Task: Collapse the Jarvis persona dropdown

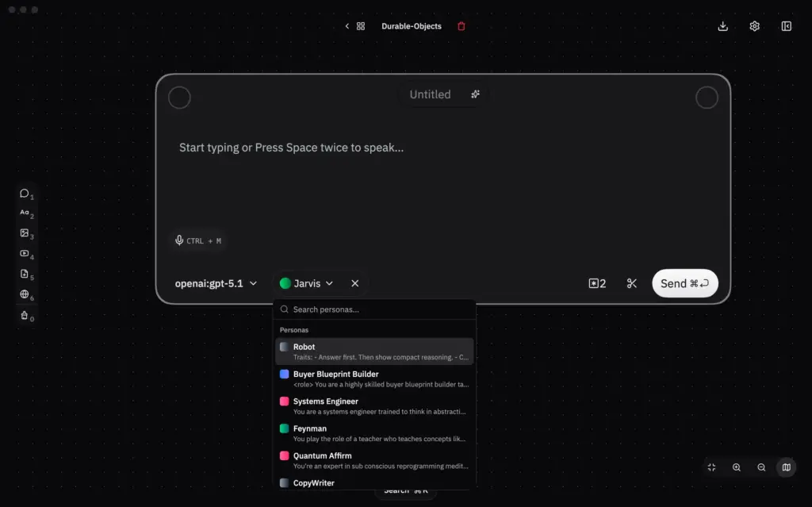Action: (307, 283)
